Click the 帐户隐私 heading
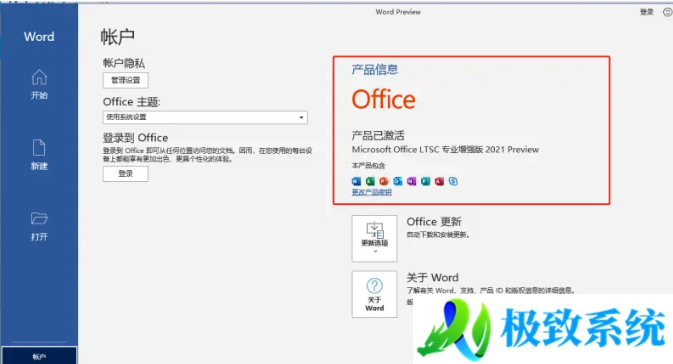The image size is (673, 364). pyautogui.click(x=124, y=63)
